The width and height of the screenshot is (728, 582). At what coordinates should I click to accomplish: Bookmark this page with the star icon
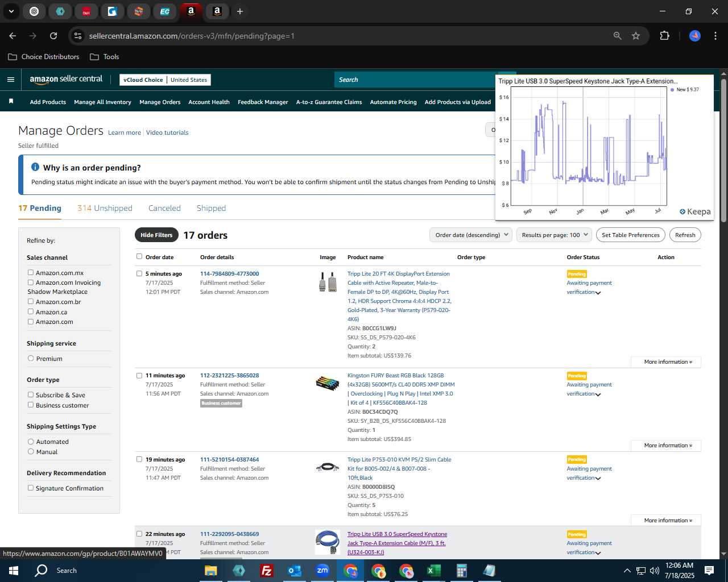click(x=636, y=36)
